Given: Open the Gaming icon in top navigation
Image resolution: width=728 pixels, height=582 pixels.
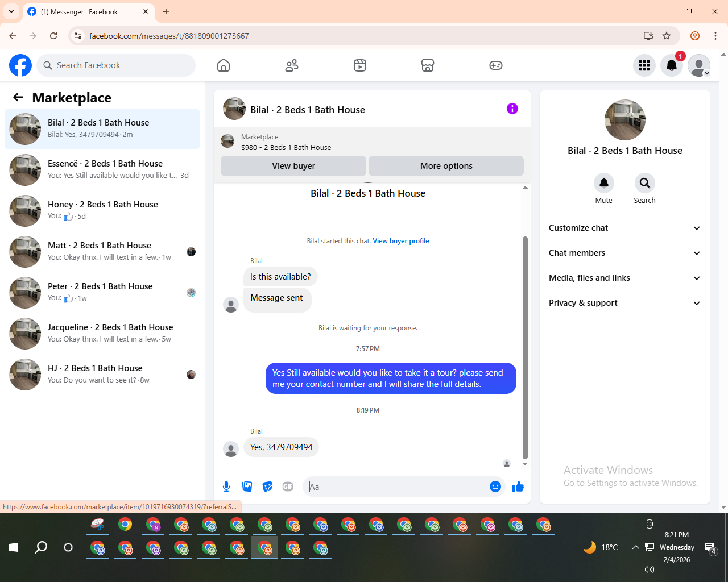Looking at the screenshot, I should pyautogui.click(x=496, y=65).
